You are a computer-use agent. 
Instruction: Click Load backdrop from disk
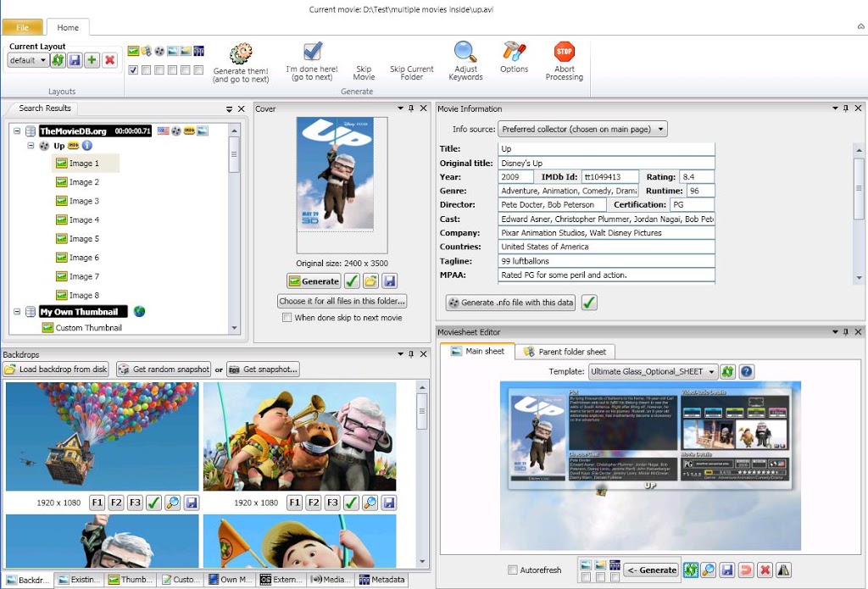pos(56,370)
